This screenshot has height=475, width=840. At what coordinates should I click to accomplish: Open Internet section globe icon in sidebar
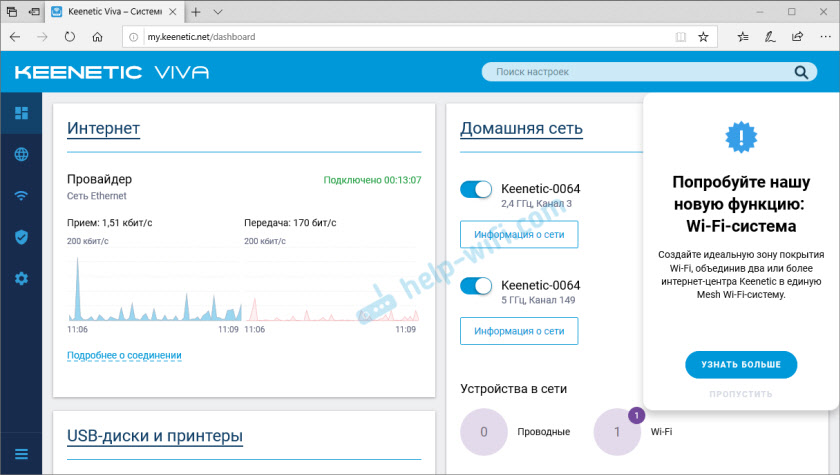21,154
